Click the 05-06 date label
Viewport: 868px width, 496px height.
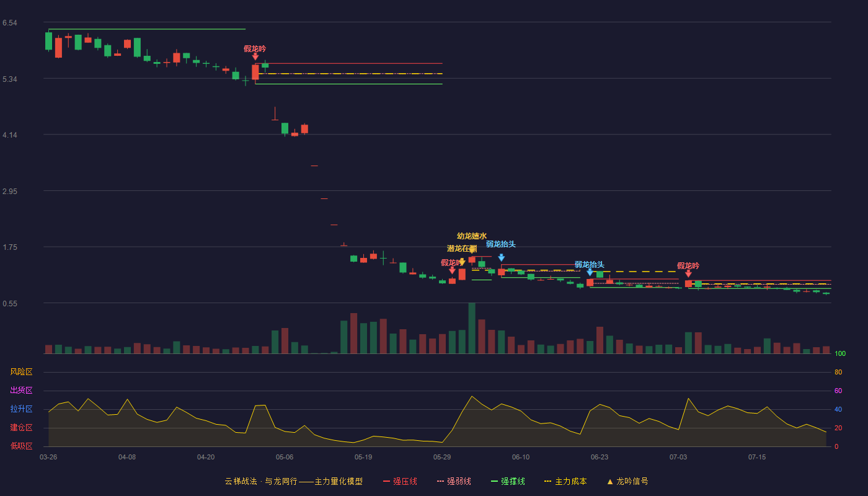[x=285, y=457]
